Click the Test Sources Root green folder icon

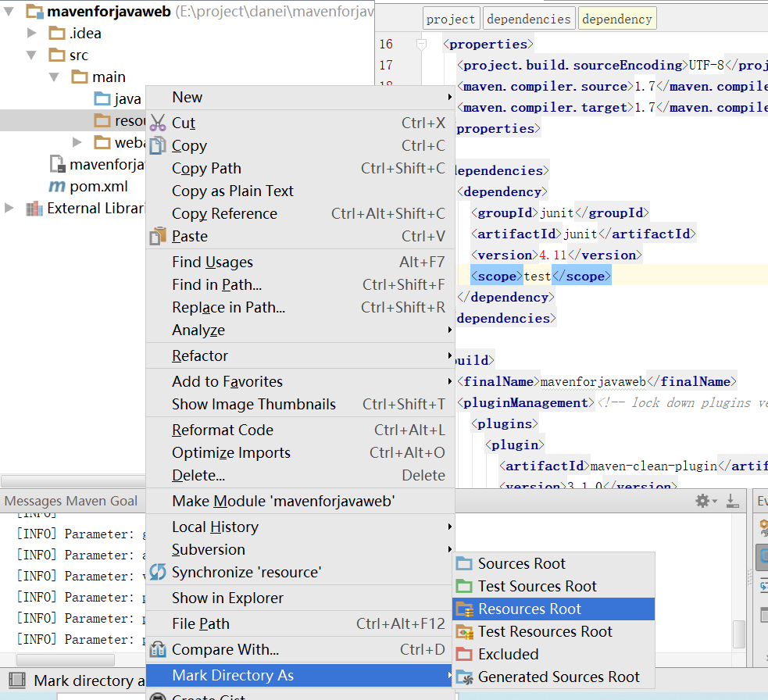click(464, 586)
